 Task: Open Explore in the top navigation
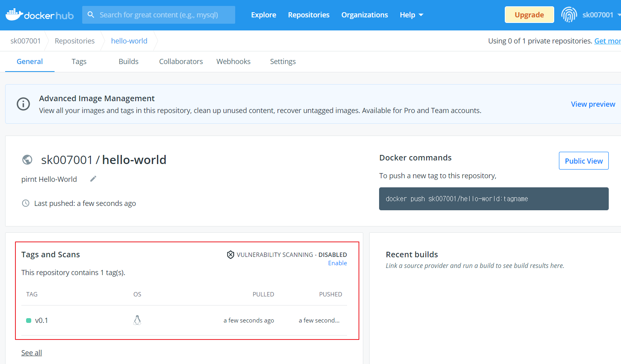pyautogui.click(x=264, y=15)
